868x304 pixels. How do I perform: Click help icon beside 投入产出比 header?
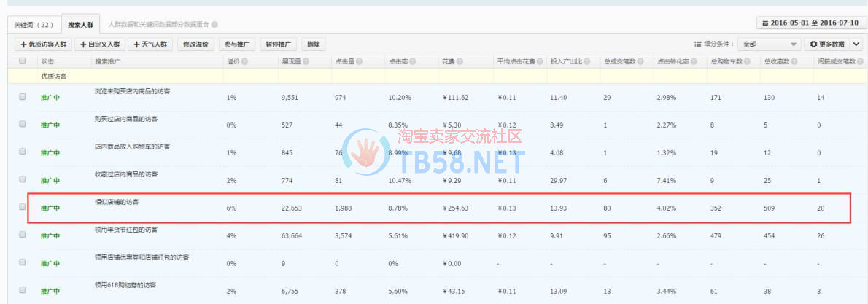(586, 61)
